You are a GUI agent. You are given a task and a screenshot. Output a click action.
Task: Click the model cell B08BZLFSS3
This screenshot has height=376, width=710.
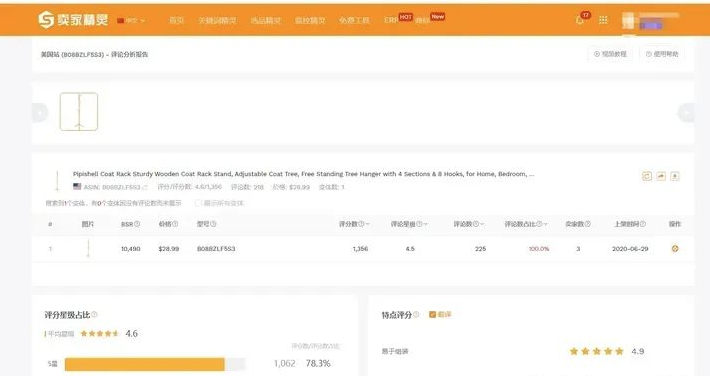coord(216,249)
